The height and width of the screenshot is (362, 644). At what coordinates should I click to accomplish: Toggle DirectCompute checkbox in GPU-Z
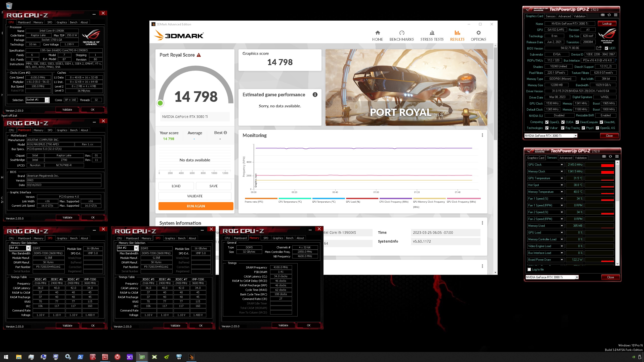tap(577, 122)
